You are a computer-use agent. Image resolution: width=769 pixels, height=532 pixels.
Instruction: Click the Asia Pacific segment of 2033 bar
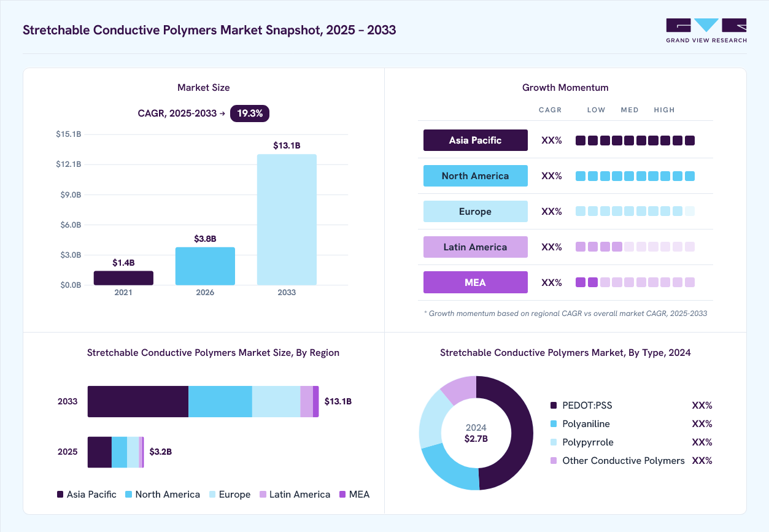(x=138, y=401)
